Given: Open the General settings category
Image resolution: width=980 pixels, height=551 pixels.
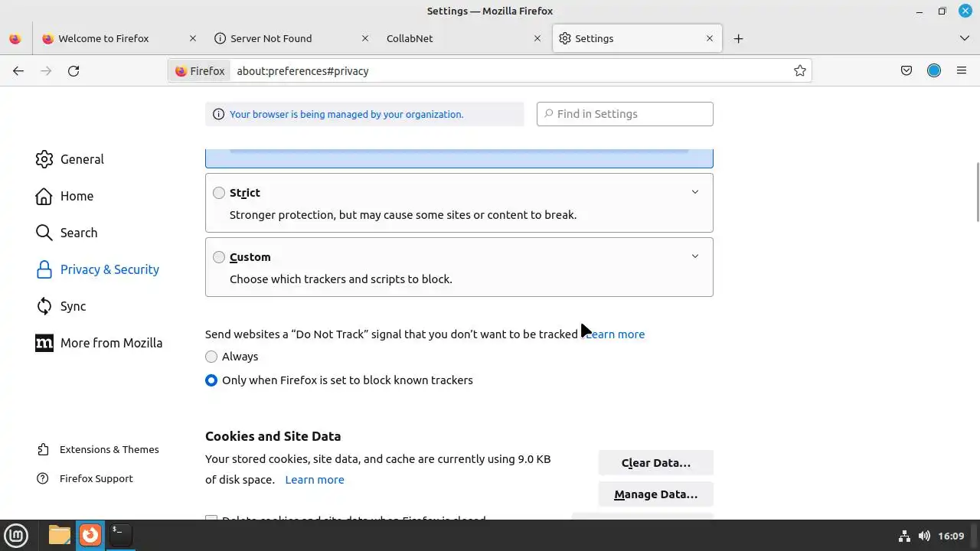Looking at the screenshot, I should tap(81, 159).
